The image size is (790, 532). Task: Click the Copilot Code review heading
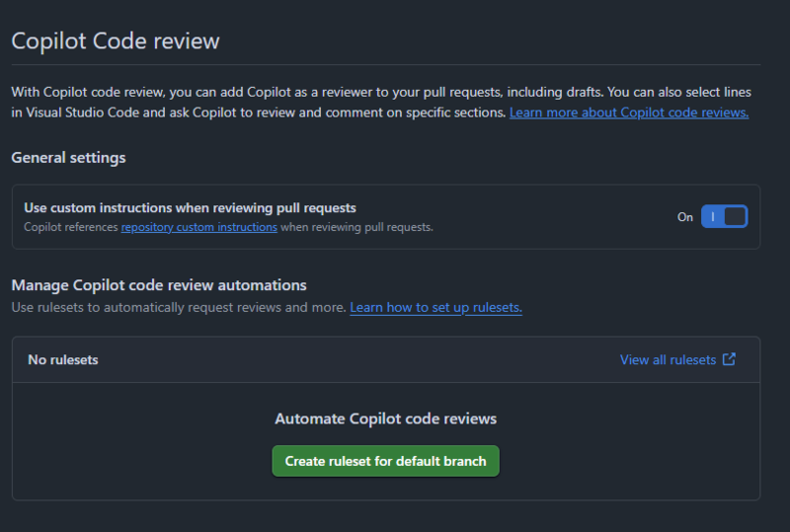116,40
